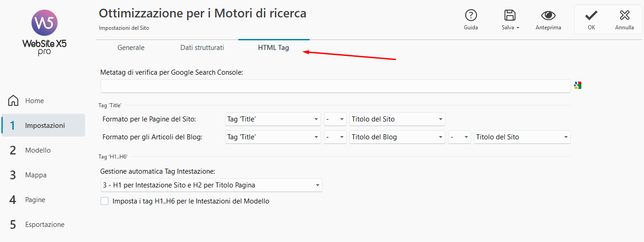Open the Gestione automatica Tag Intestazione dropdown

pyautogui.click(x=211, y=185)
